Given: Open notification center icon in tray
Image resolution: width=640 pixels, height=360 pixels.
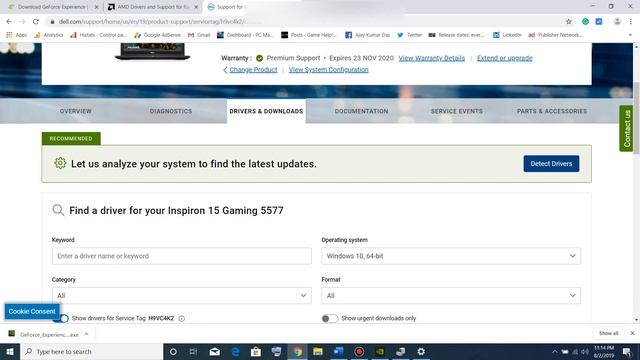Looking at the screenshot, I should 627,351.
